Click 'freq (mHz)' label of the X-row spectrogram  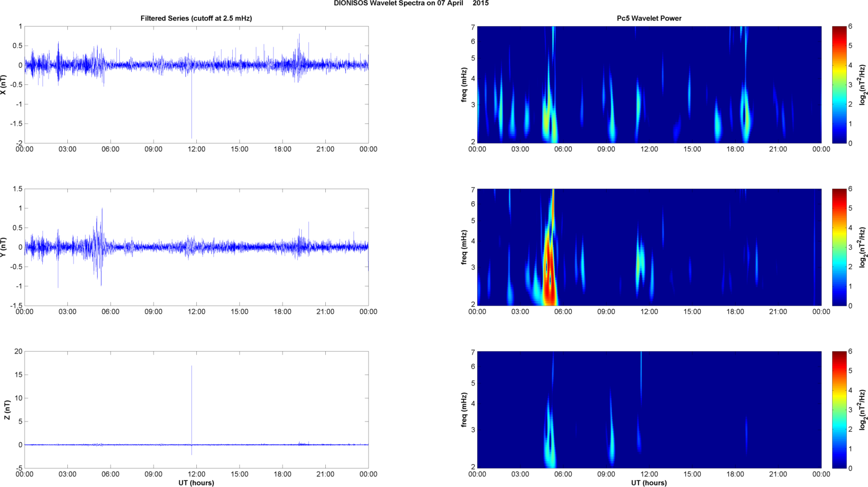tap(465, 84)
